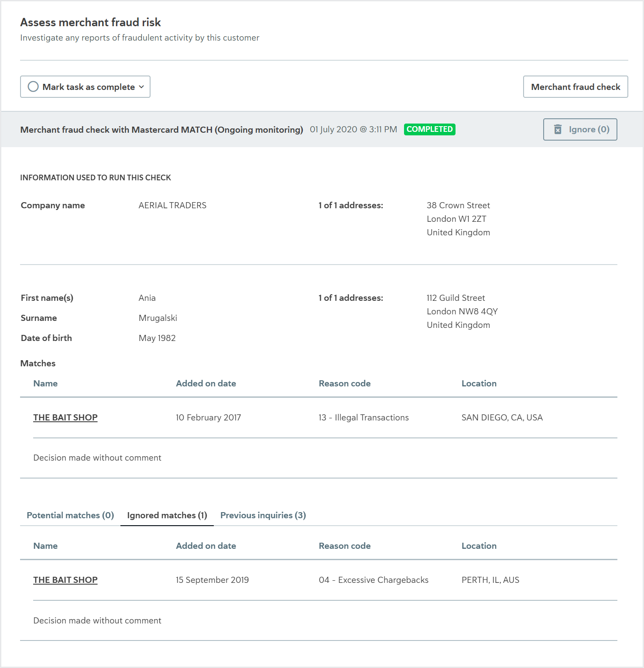Click the location PERTH, IL, AUS
This screenshot has height=668, width=644.
(x=490, y=580)
